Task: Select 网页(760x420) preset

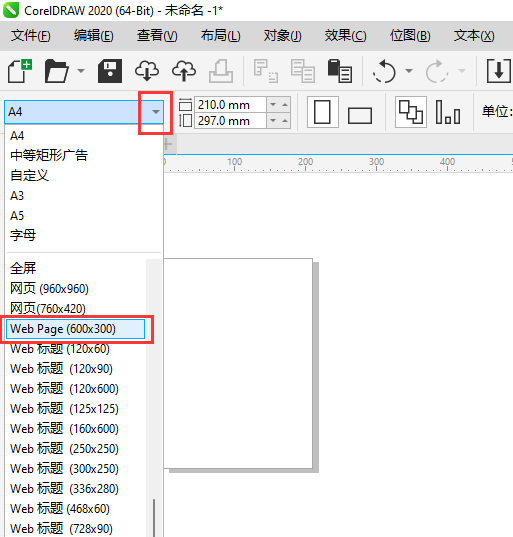Action: tap(76, 309)
